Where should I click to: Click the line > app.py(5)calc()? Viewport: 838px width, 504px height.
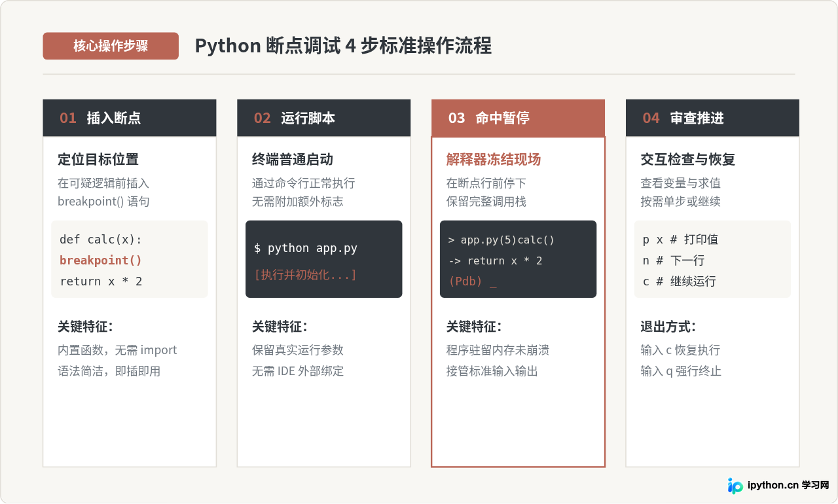[x=501, y=240]
